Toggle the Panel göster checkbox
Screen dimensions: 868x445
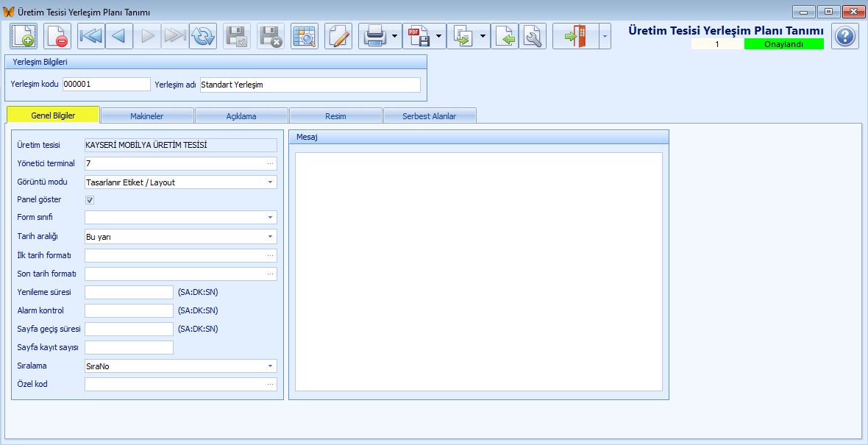point(90,200)
